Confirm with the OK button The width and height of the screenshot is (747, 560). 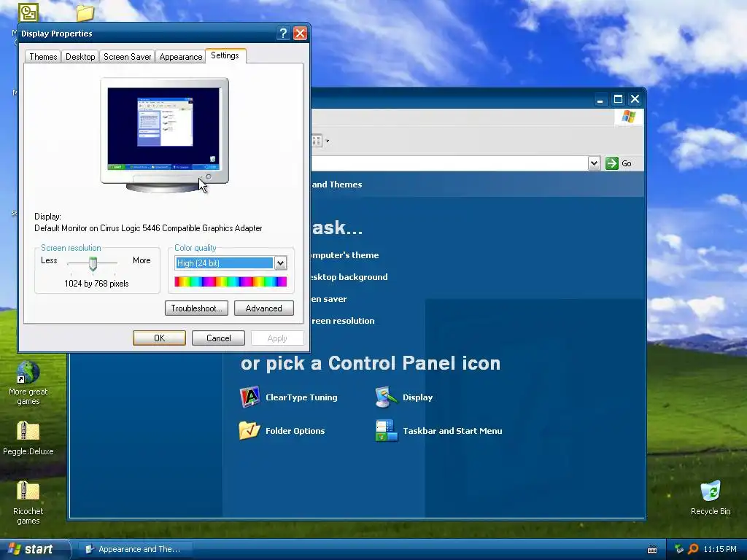point(159,338)
